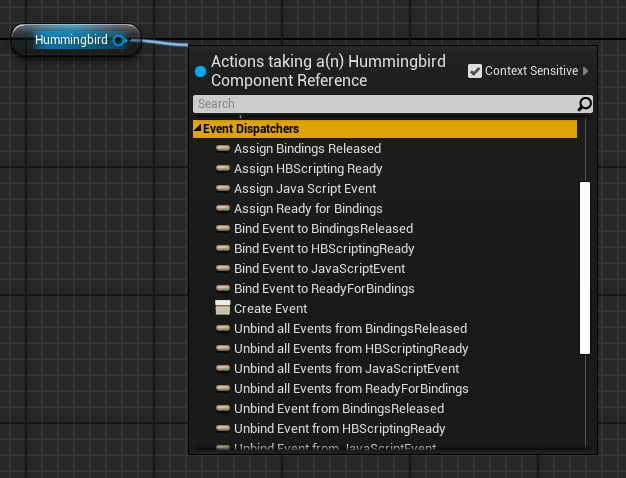Viewport: 626px width, 478px height.
Task: Click the Hummingbird node output pin
Action: [x=119, y=40]
